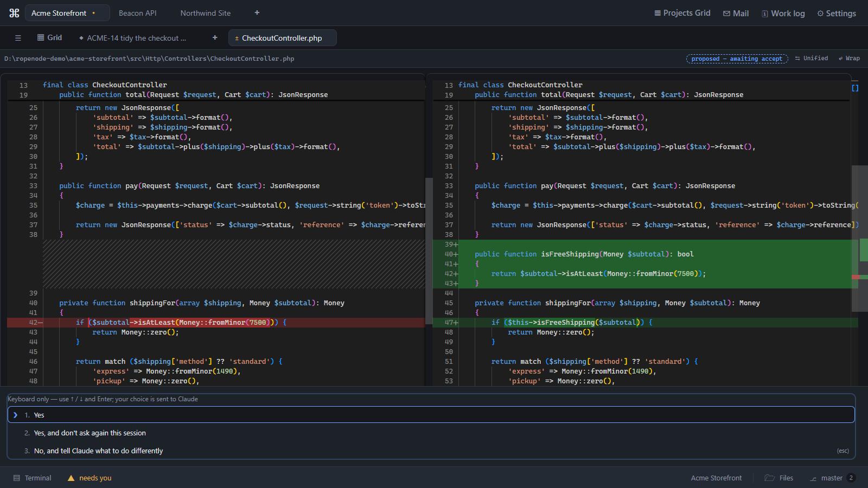Click the Settings gear icon

pyautogui.click(x=820, y=14)
